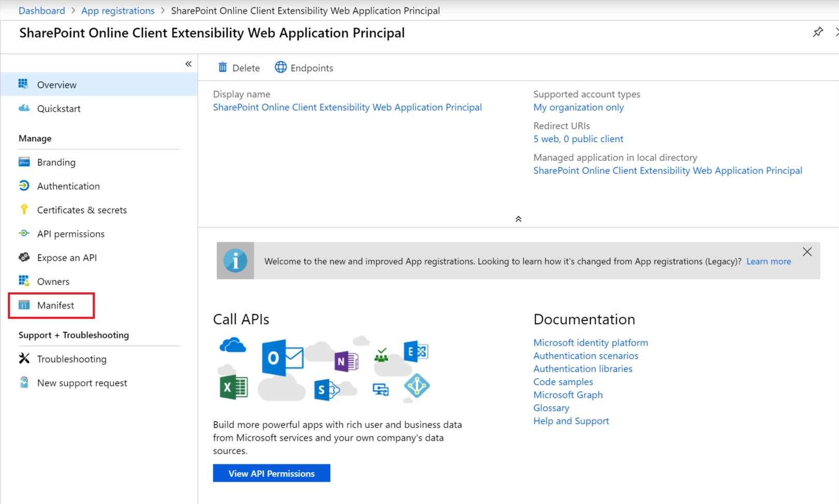Click the View API Permissions button
The image size is (839, 504).
tap(271, 473)
